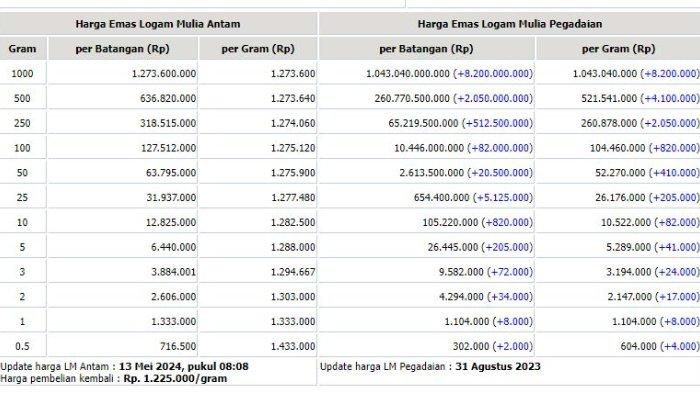700x393 pixels.
Task: Click the 10 gram row label
Action: coord(22,222)
